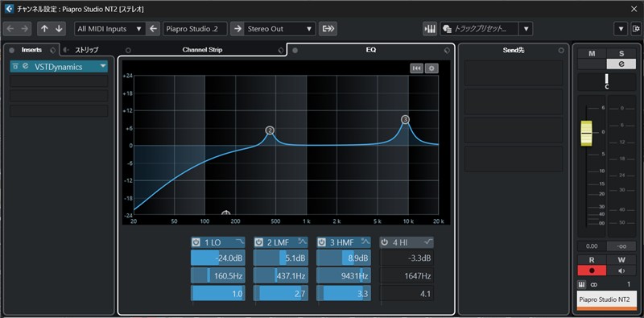Viewport: 644px width, 318px height.
Task: Click the keyboard icon above channel name
Action: (x=582, y=284)
